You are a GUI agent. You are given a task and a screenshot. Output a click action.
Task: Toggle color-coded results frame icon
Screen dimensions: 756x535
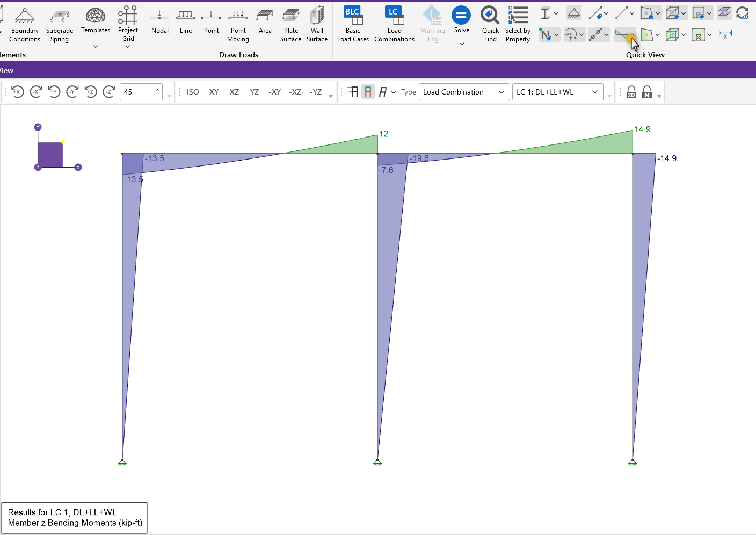click(x=368, y=92)
